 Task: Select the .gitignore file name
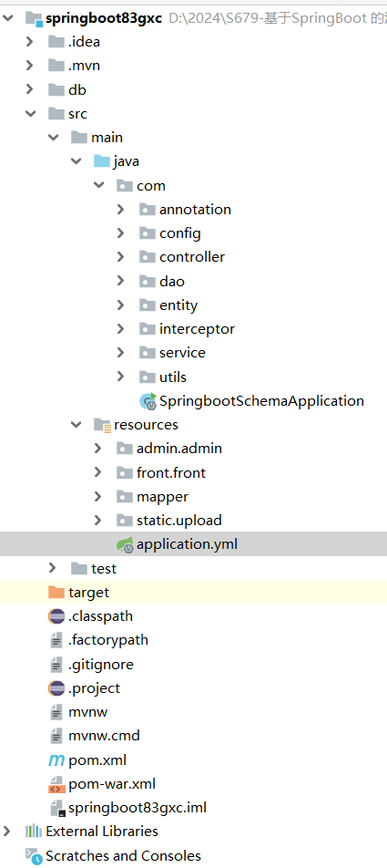pyautogui.click(x=101, y=665)
